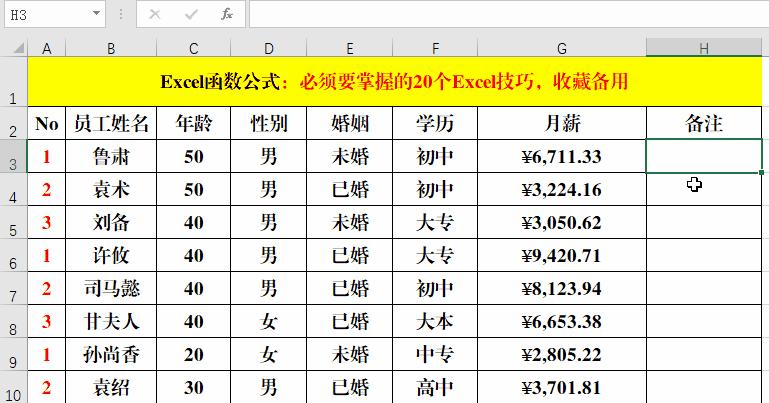
Task: Select column H header
Action: pos(704,49)
